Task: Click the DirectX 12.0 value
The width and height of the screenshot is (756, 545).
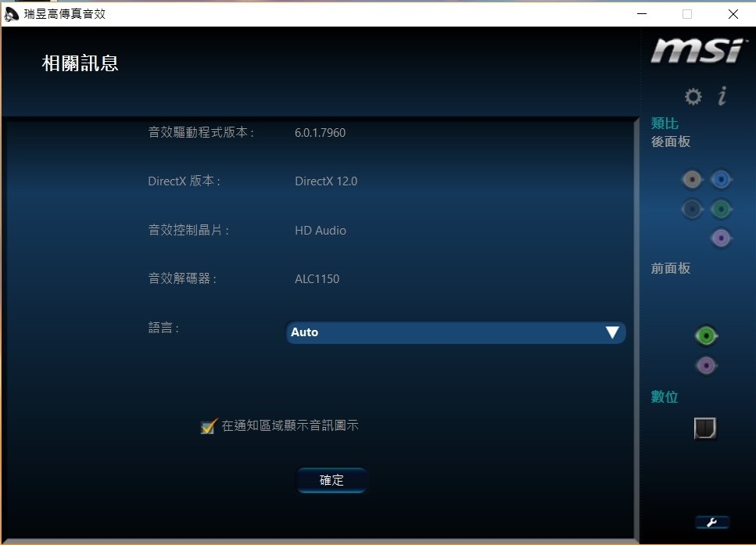Action: click(326, 181)
